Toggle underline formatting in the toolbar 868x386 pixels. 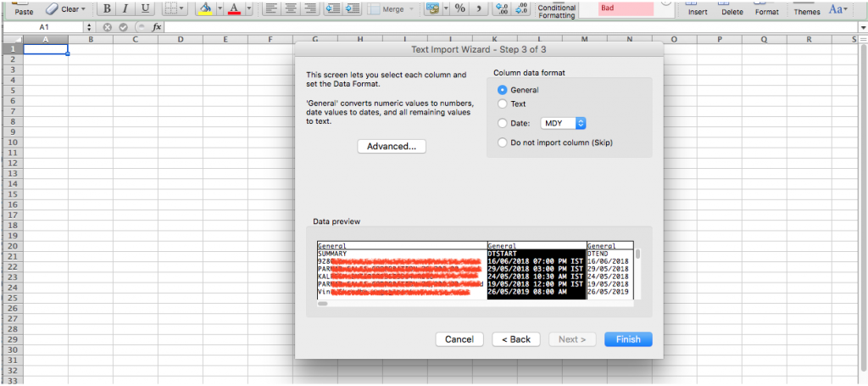(x=146, y=8)
